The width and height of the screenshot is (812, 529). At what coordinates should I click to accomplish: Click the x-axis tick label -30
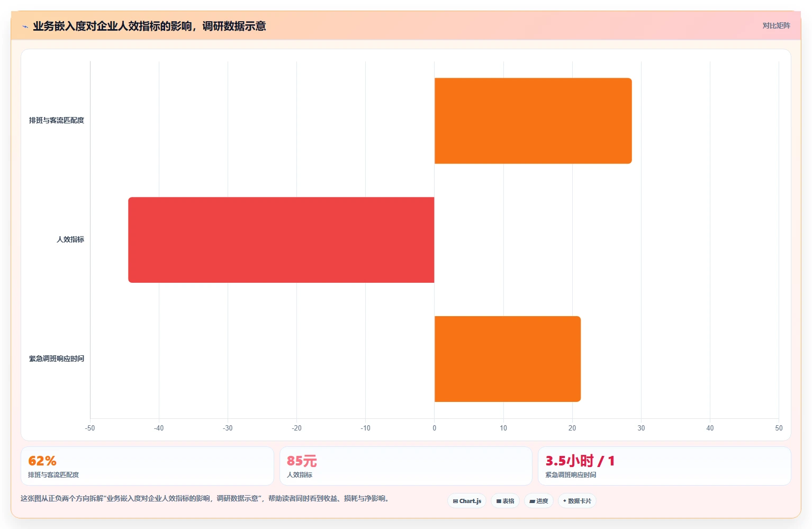click(228, 428)
